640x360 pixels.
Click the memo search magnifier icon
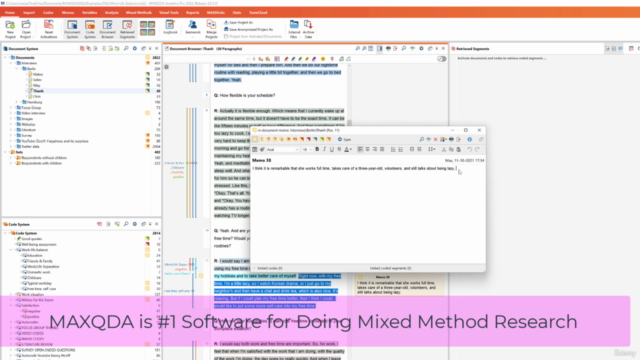[x=422, y=139]
